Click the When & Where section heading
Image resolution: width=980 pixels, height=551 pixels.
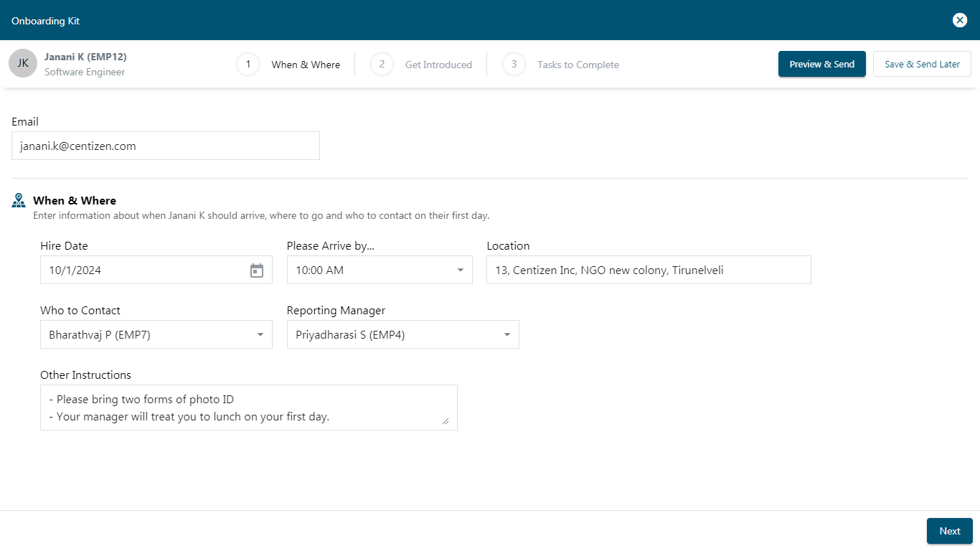(75, 201)
